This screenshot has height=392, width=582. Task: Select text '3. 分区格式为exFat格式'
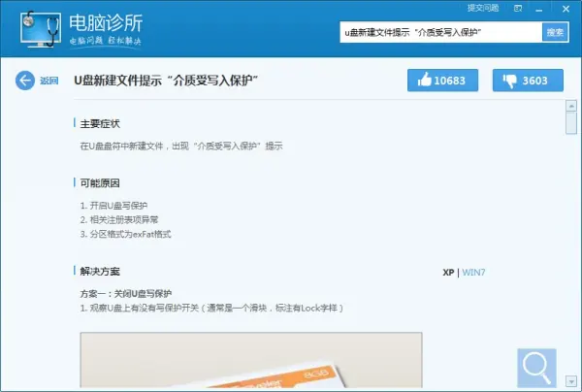(x=125, y=234)
